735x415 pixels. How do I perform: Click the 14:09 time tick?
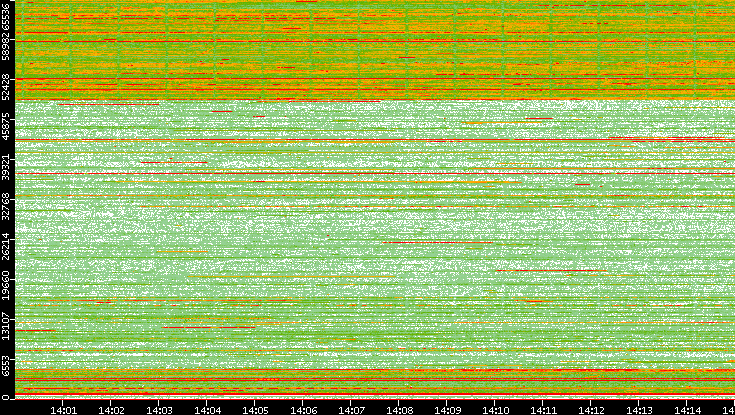pos(447,409)
